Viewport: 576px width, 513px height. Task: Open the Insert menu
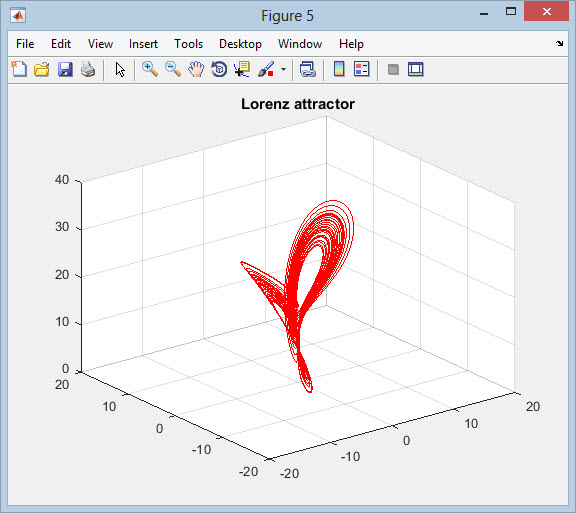tap(143, 44)
